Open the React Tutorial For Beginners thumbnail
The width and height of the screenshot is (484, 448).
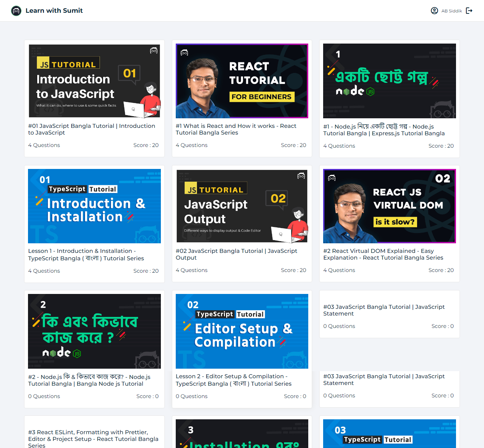(x=242, y=81)
